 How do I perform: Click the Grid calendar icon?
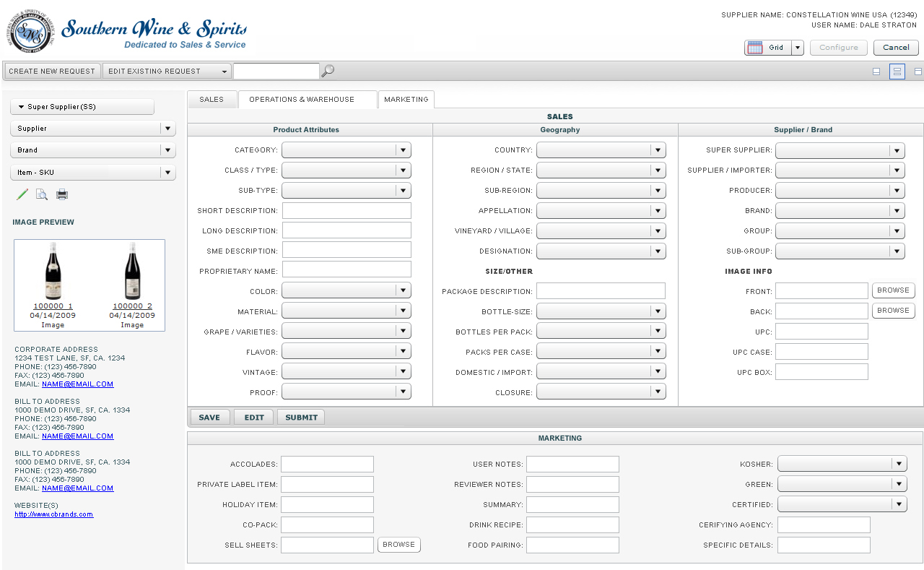pos(755,48)
